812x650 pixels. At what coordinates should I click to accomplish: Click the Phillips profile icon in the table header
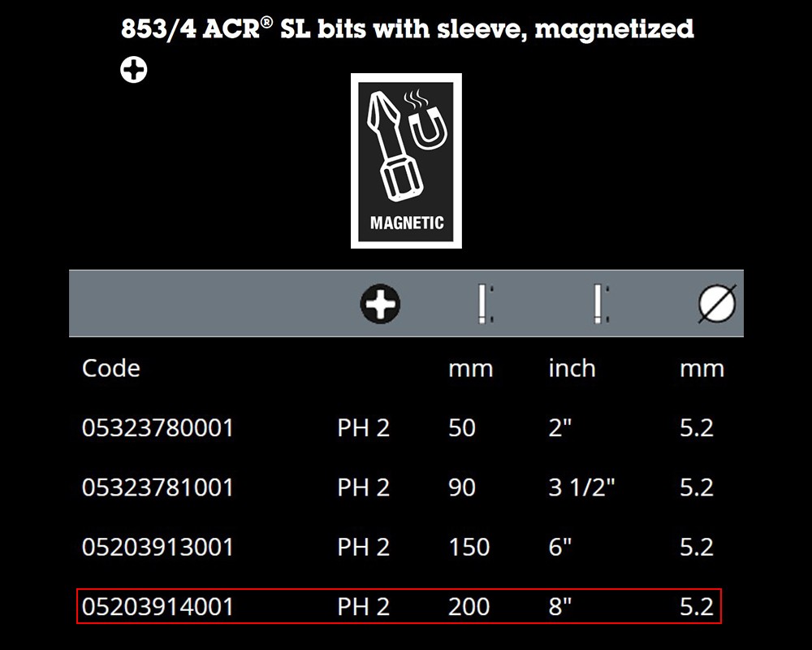pyautogui.click(x=380, y=304)
